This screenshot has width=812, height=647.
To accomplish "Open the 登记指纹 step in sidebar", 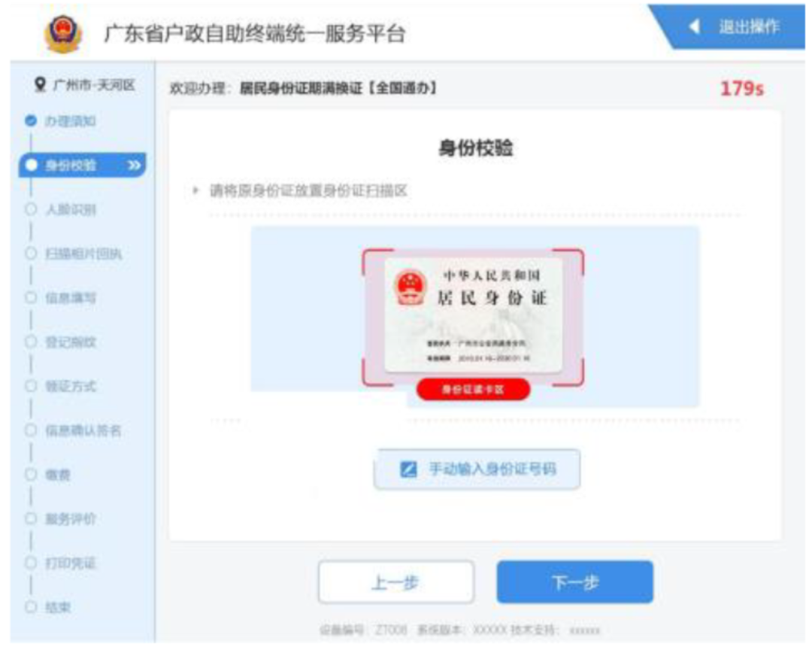I will pos(71,342).
